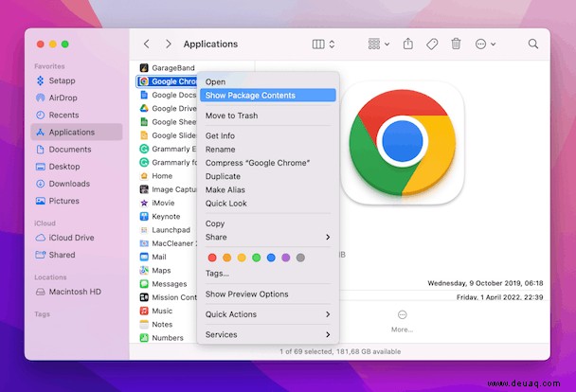Choose Compress "Google Chrome"

[x=268, y=163]
